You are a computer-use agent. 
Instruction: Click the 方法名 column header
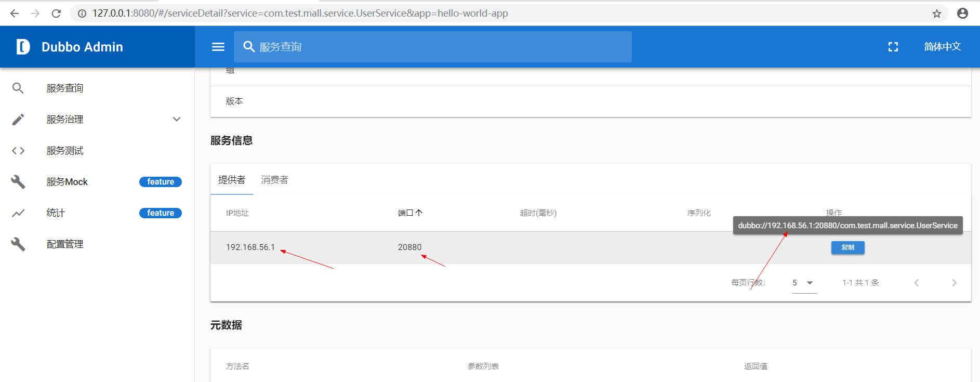(237, 366)
